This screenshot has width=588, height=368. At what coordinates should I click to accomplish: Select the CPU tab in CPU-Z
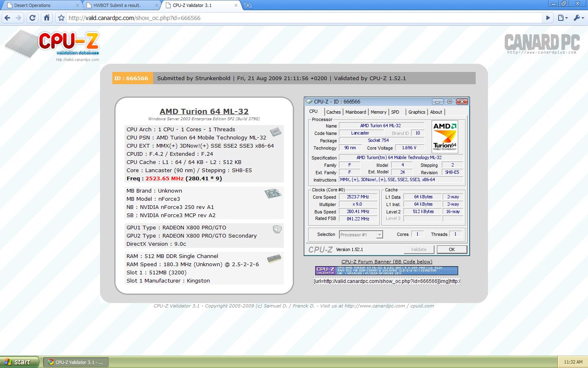(314, 111)
